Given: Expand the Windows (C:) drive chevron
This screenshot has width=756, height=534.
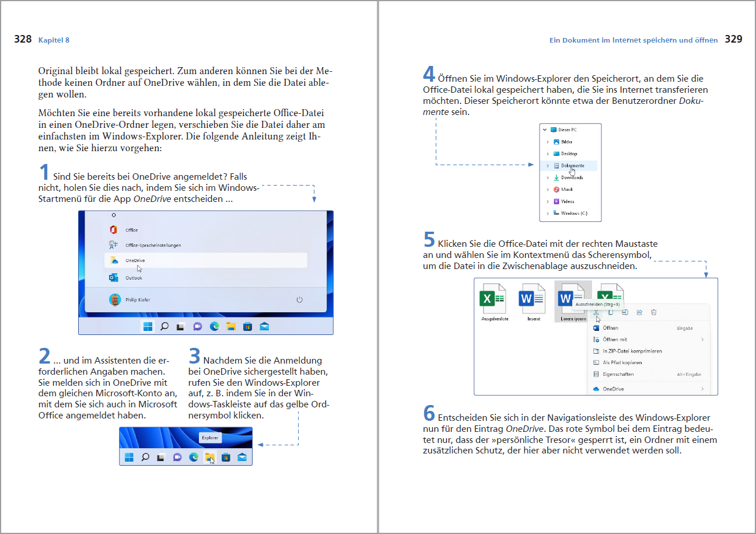Looking at the screenshot, I should (x=548, y=214).
